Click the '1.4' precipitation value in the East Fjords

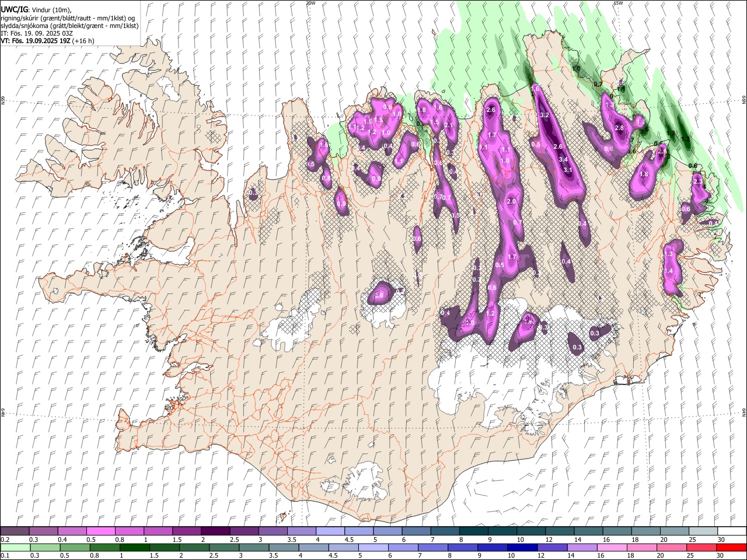coord(669,271)
